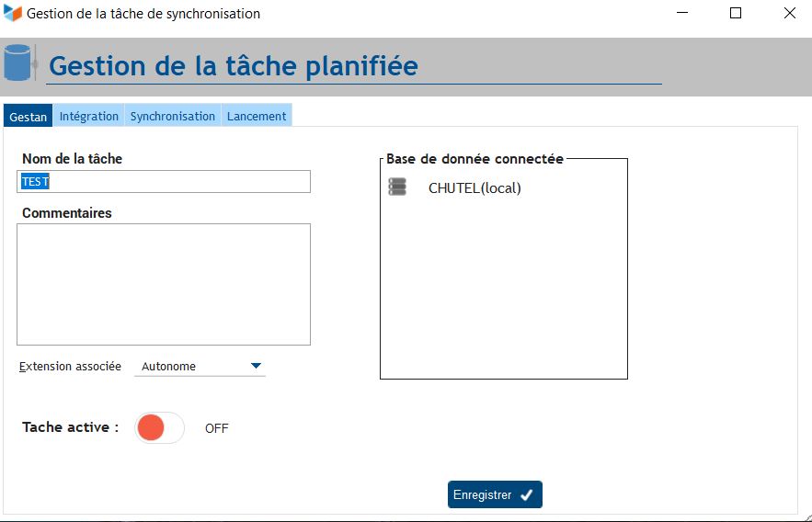812x522 pixels.
Task: Expand the Extension associée dropdown arrow
Action: pos(256,366)
